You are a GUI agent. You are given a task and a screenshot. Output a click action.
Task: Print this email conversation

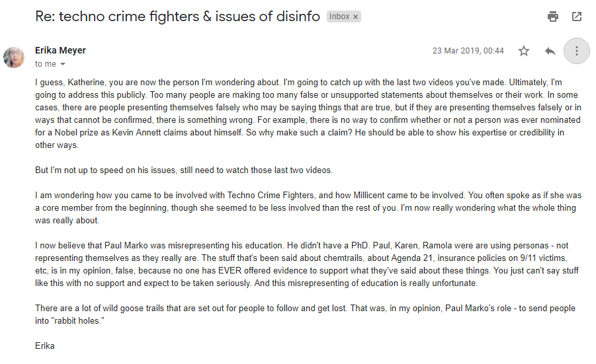tap(552, 17)
